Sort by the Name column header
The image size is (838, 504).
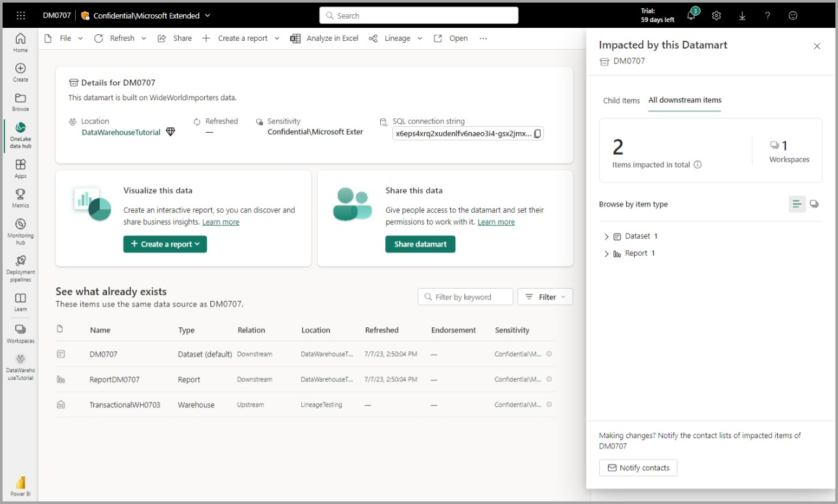tap(100, 330)
